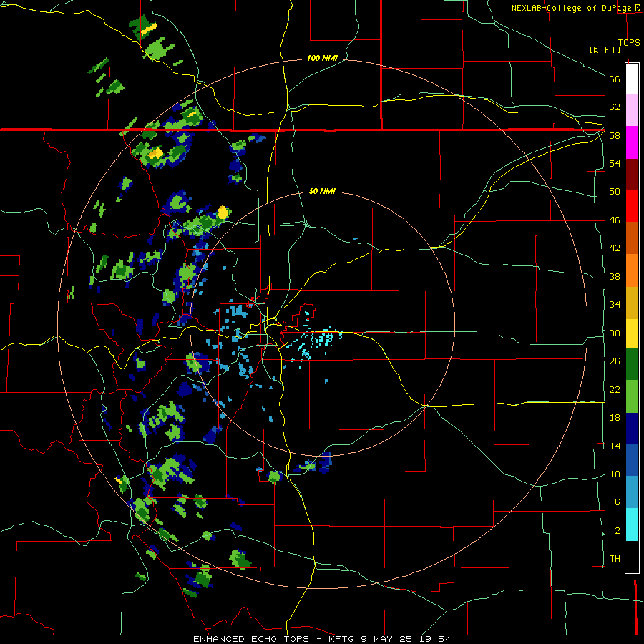The width and height of the screenshot is (644, 644).
Task: Pick the navy blue legend swatch
Action: coord(632,429)
